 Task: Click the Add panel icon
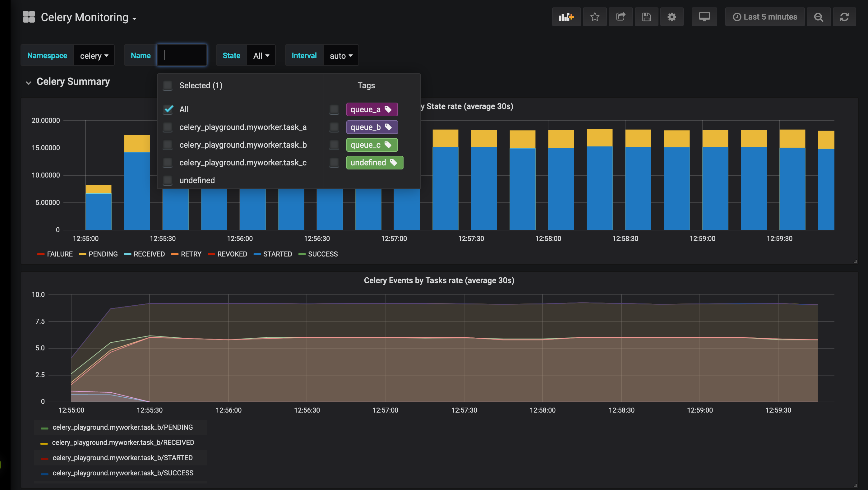tap(566, 17)
